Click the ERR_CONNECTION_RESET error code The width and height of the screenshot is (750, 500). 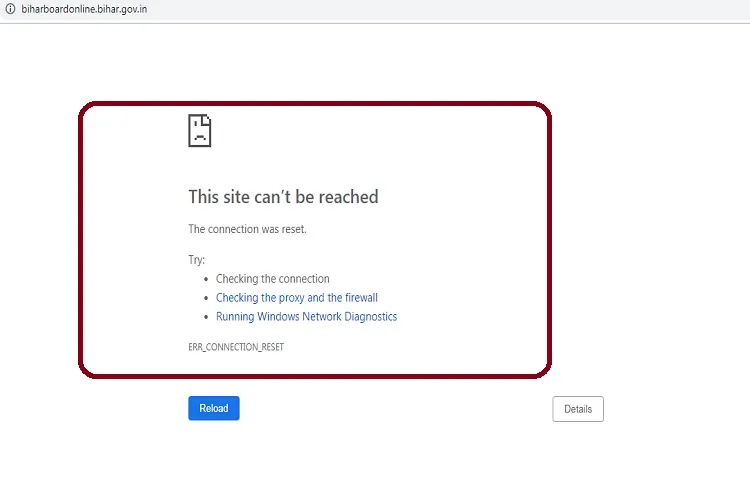tap(241, 347)
